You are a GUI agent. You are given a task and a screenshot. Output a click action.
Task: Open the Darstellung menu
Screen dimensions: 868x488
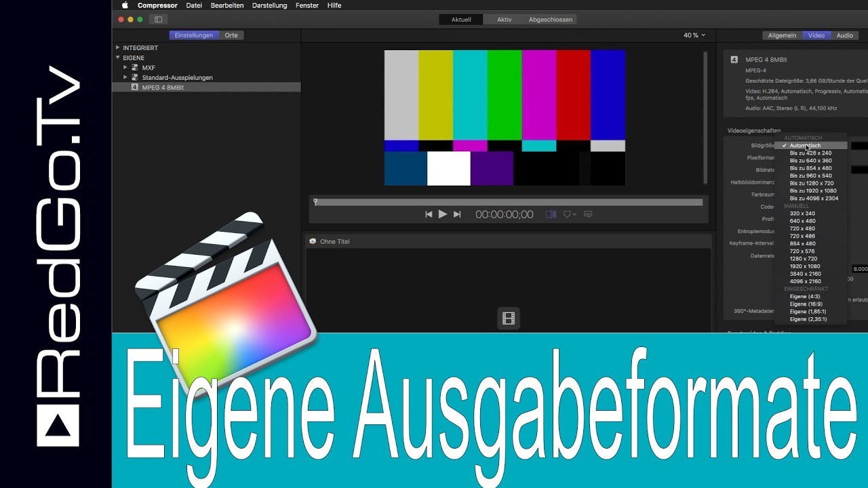tap(270, 5)
